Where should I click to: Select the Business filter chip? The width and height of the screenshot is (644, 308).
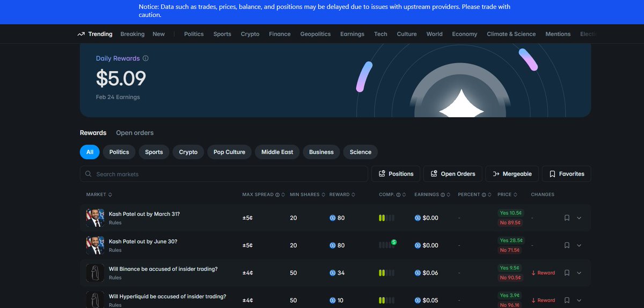tap(321, 152)
